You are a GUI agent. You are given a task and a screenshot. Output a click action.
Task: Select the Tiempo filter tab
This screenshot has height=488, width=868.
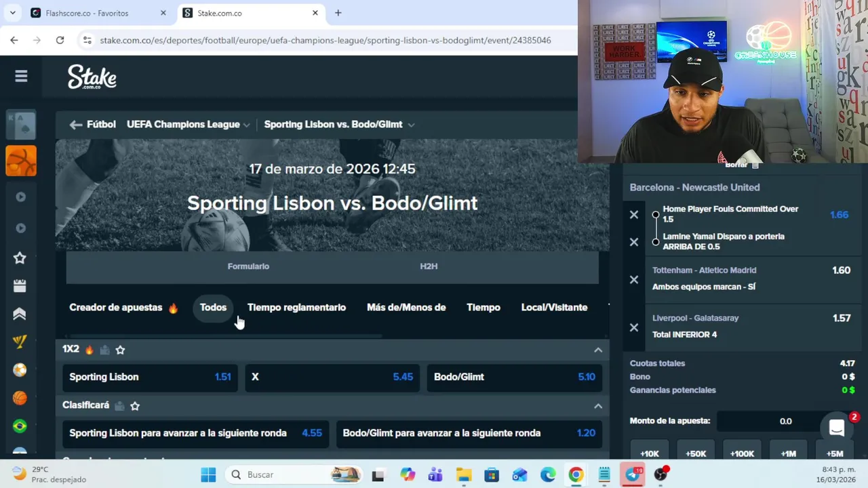point(484,308)
